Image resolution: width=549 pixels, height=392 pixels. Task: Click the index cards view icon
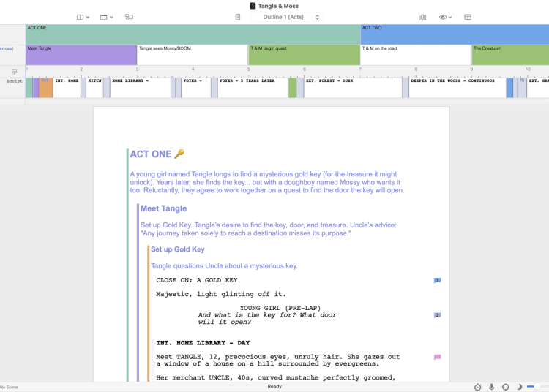(x=129, y=17)
